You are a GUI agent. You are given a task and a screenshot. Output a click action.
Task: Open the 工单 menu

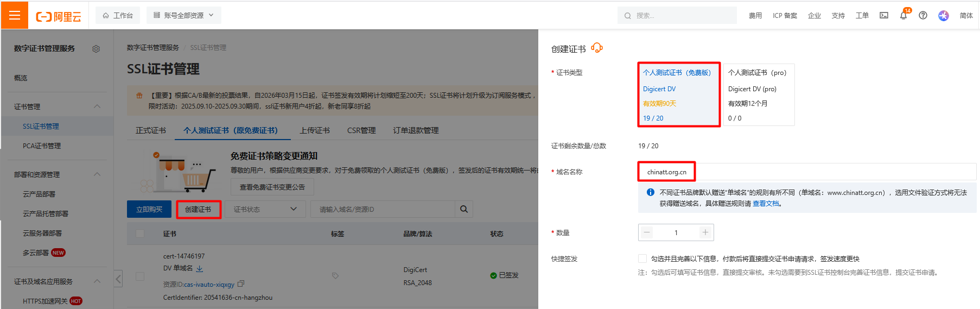tap(862, 16)
